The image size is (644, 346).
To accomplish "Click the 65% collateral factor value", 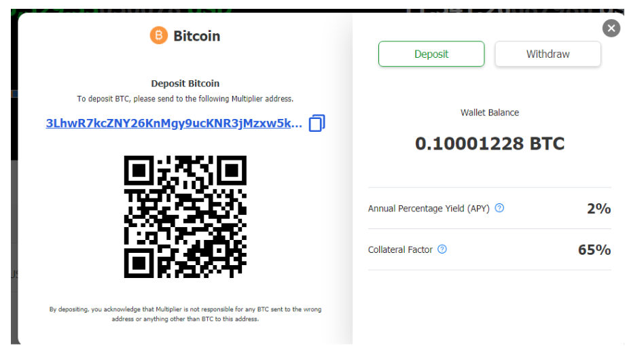I will point(594,249).
